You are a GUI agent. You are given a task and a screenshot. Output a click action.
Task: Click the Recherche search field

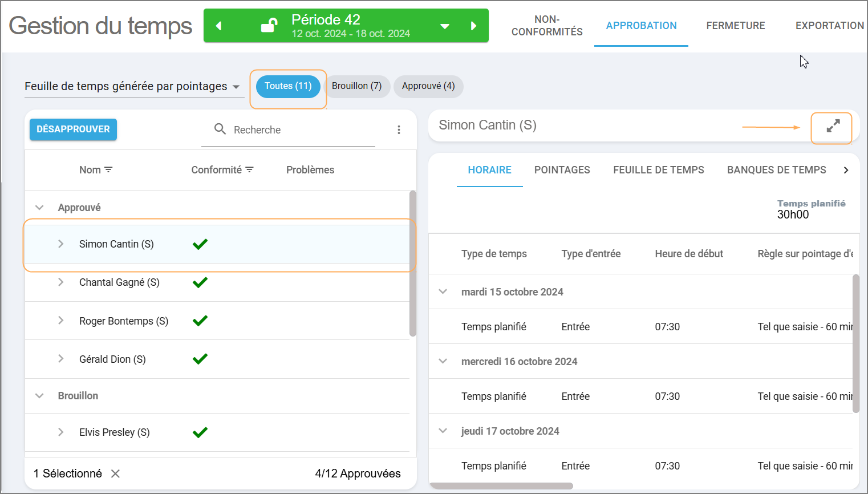(297, 130)
